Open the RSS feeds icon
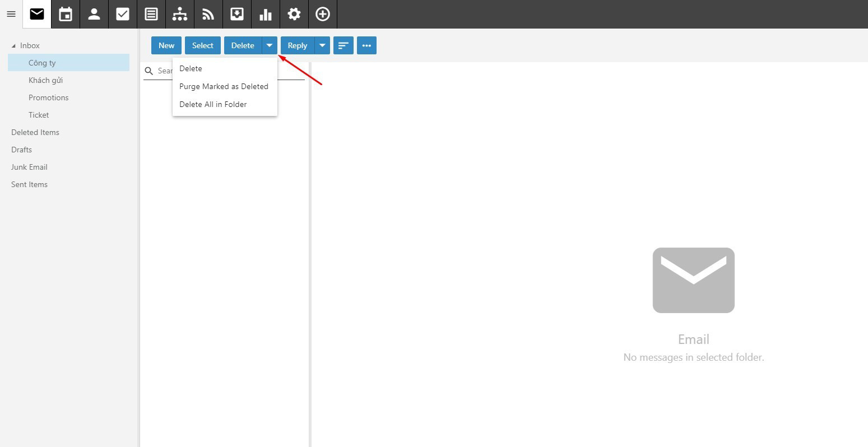 click(x=208, y=14)
